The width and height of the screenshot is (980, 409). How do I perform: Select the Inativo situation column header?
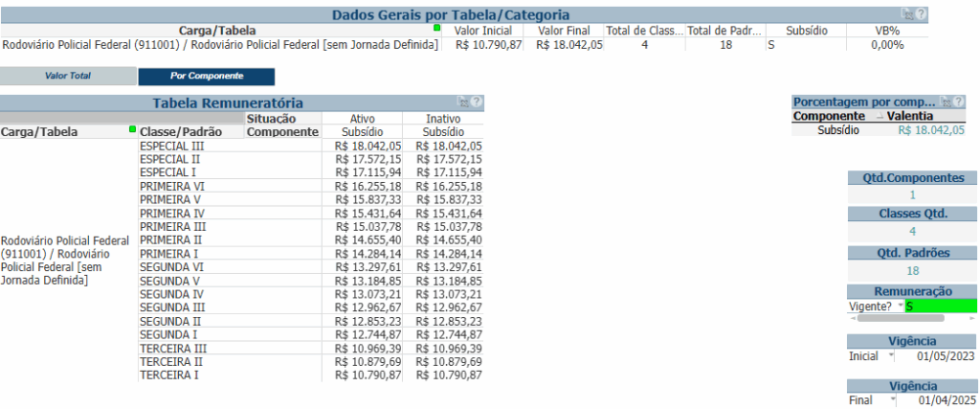tap(443, 118)
